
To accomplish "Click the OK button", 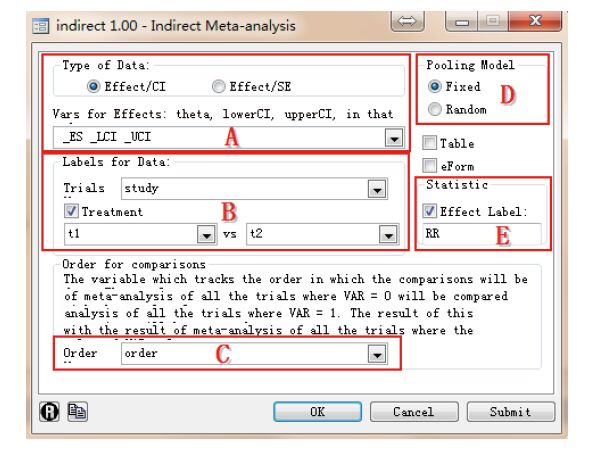I will 318,412.
